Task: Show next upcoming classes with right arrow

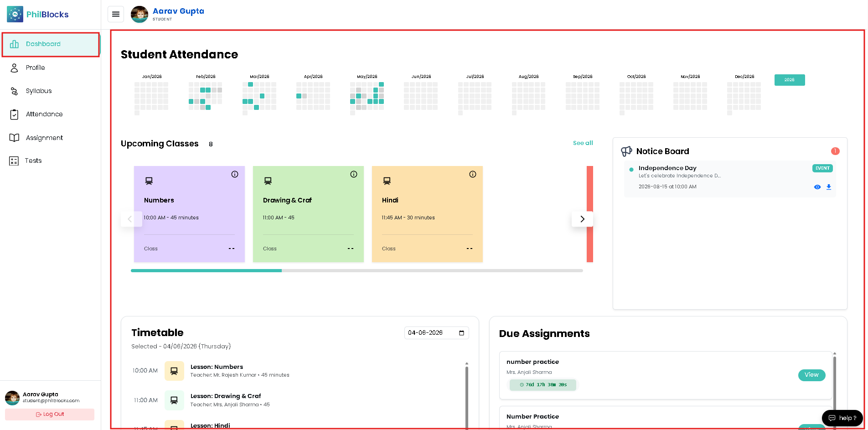Action: 582,219
